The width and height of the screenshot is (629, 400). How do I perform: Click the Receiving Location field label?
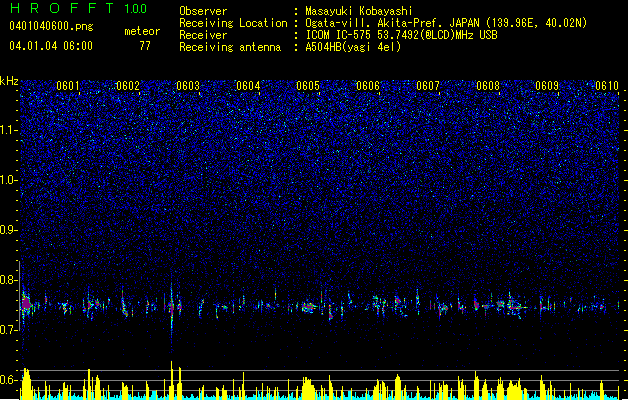tap(233, 23)
